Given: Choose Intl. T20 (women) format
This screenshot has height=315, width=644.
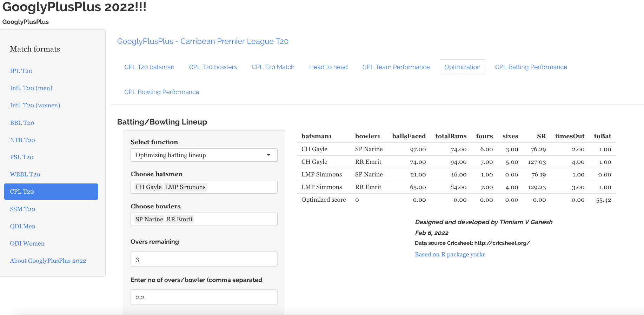Looking at the screenshot, I should point(35,105).
